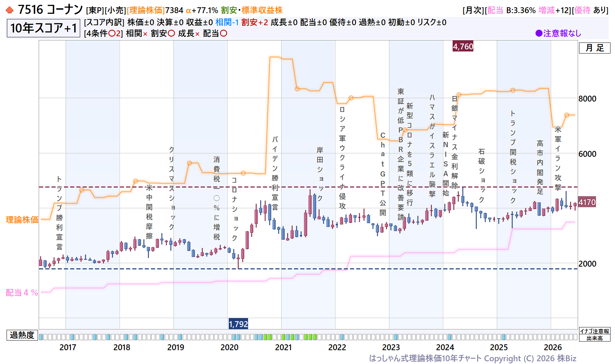Select the stock title 7516 コーナン
Screen dimensions: 615x364
(x=50, y=10)
